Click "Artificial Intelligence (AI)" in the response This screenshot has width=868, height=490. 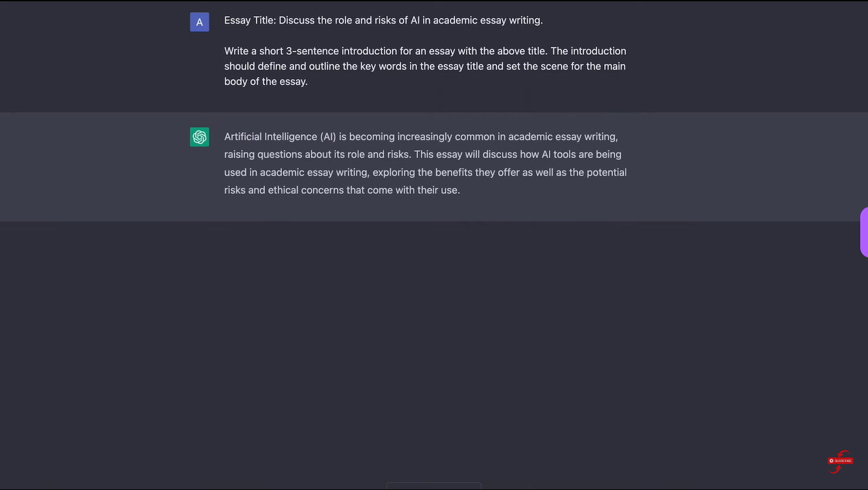(x=280, y=137)
